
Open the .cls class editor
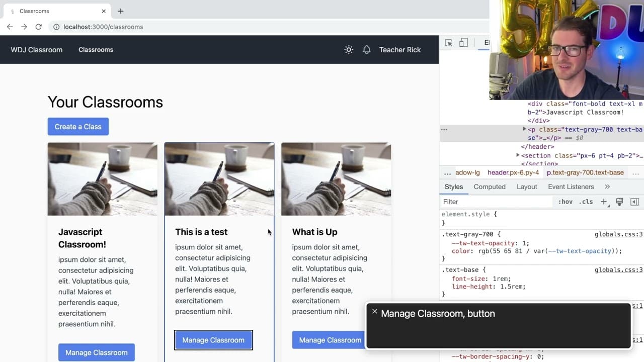click(586, 202)
